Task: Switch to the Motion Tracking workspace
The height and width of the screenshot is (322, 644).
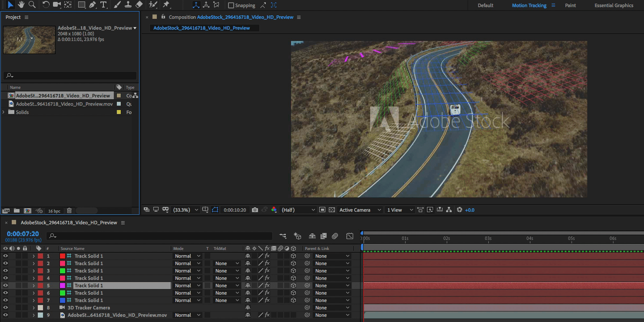Action: click(529, 5)
